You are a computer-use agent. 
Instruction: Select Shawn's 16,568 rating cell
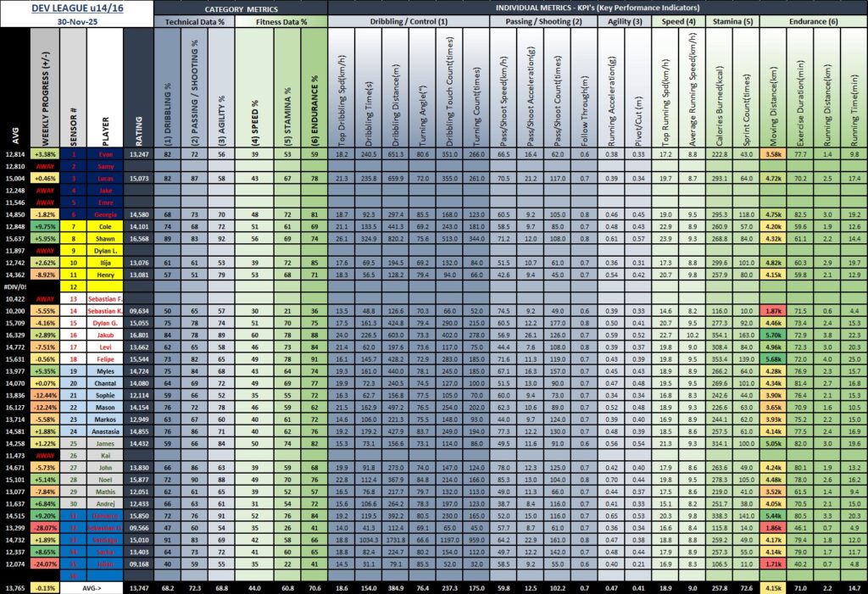click(x=138, y=239)
